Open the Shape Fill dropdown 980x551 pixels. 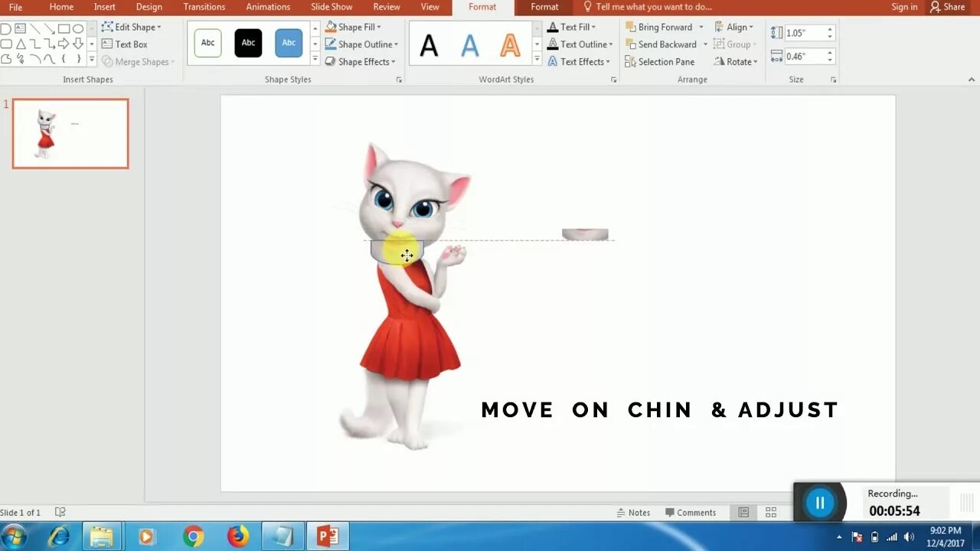[x=353, y=27]
